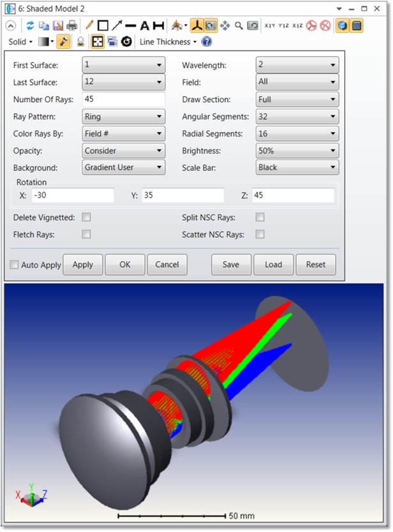The image size is (393, 532).
Task: Open the Draw Section dropdown
Action: coord(297,99)
